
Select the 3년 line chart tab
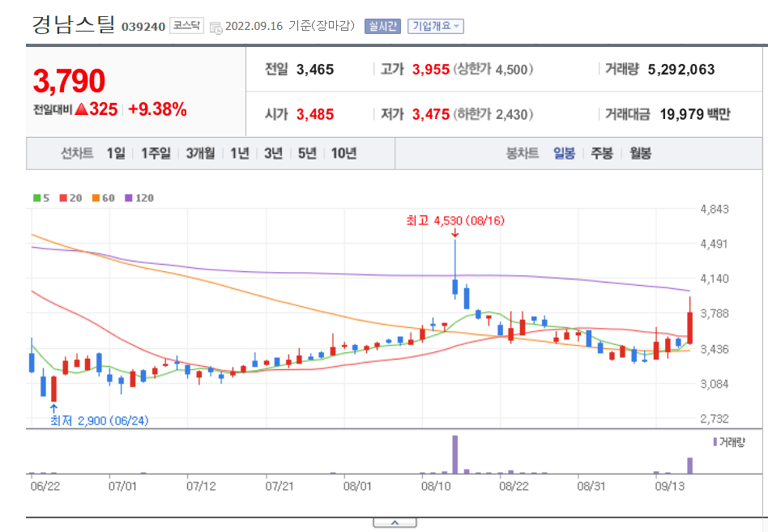click(274, 153)
